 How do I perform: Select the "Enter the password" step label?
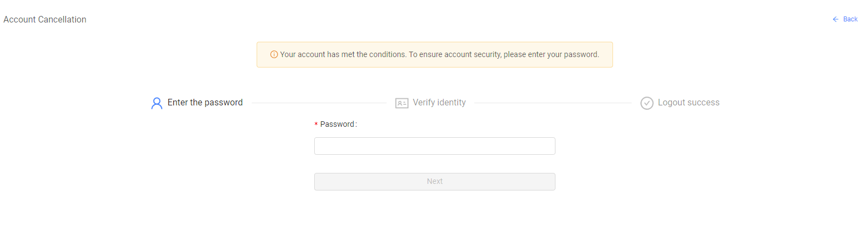[x=205, y=103]
